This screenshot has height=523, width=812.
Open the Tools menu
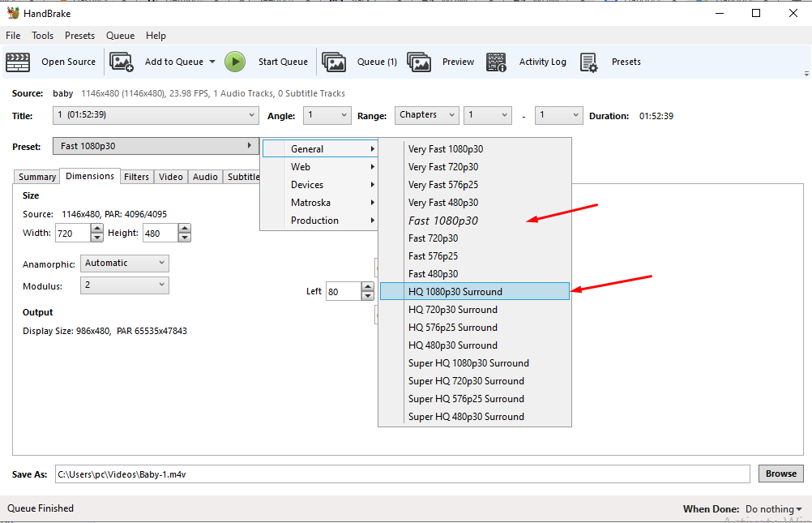tap(42, 36)
